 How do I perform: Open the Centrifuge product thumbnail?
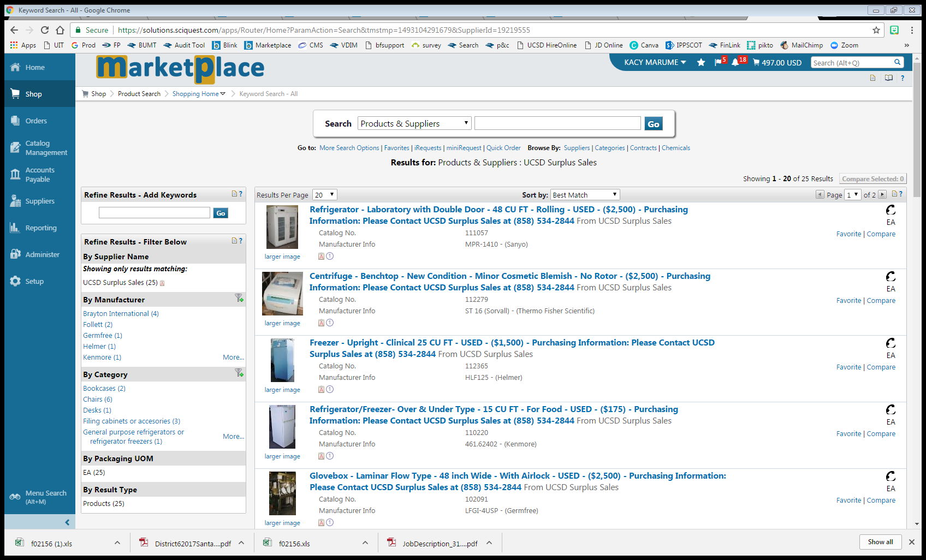pyautogui.click(x=282, y=294)
